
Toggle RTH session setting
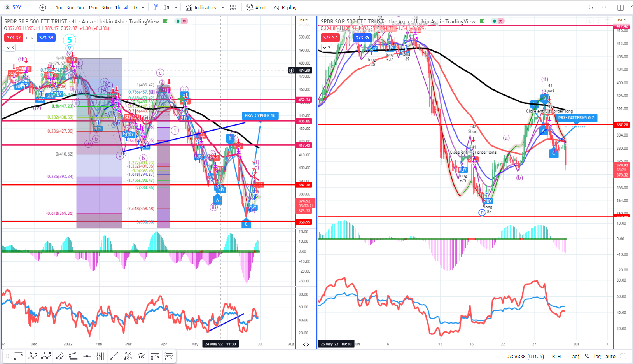click(x=556, y=356)
